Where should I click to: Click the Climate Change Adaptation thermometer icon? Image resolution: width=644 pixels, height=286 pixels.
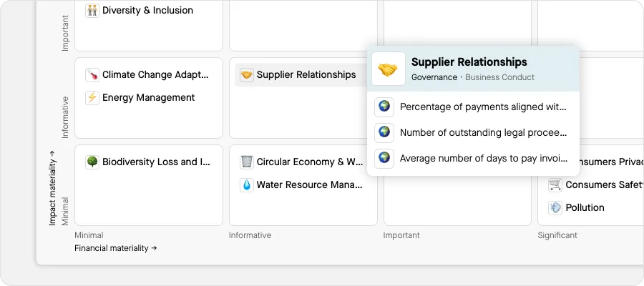click(x=92, y=75)
